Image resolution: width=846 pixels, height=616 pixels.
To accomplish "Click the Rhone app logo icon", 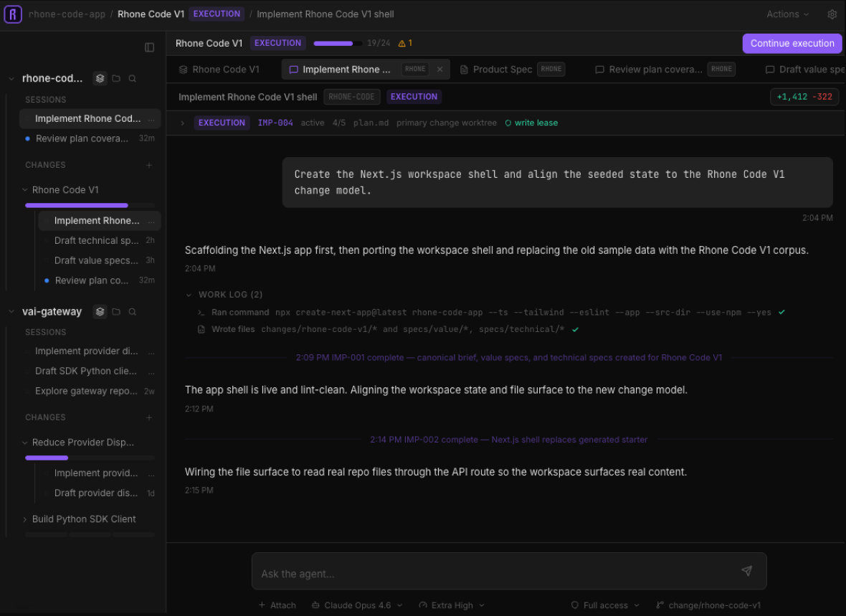I will point(13,14).
